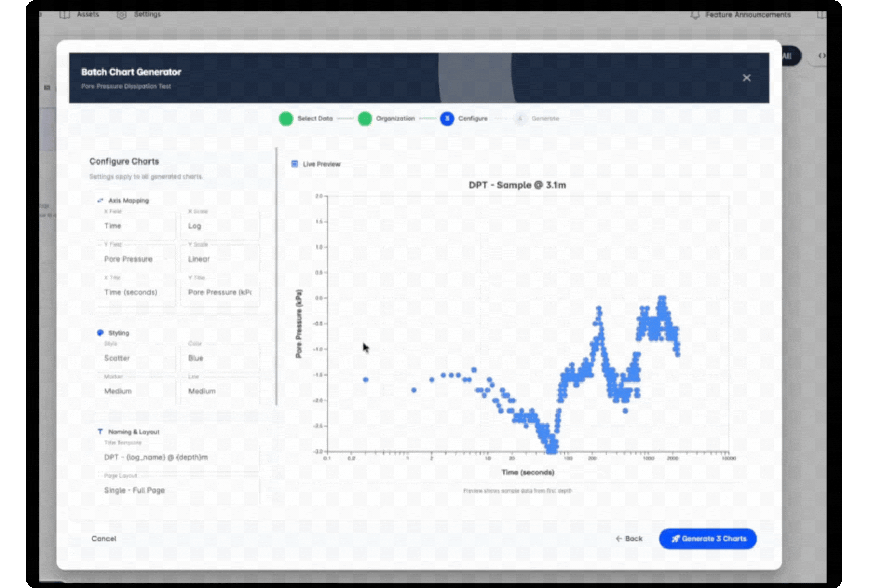
Task: Click the Generate 3 Charts button
Action: coord(708,539)
